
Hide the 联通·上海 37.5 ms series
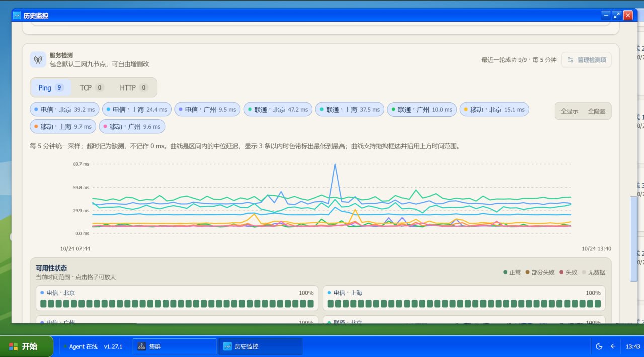(350, 109)
